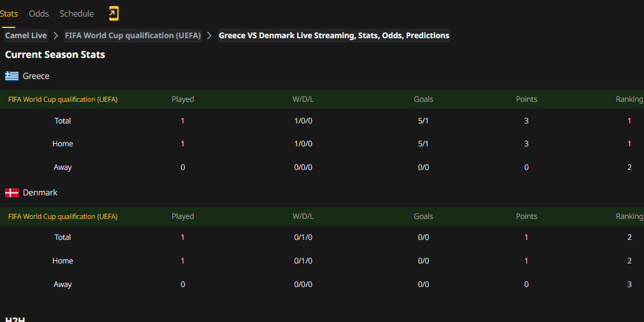The image size is (644, 322).
Task: Open Denmark's FIFA World Cup qualification league link
Action: point(63,216)
